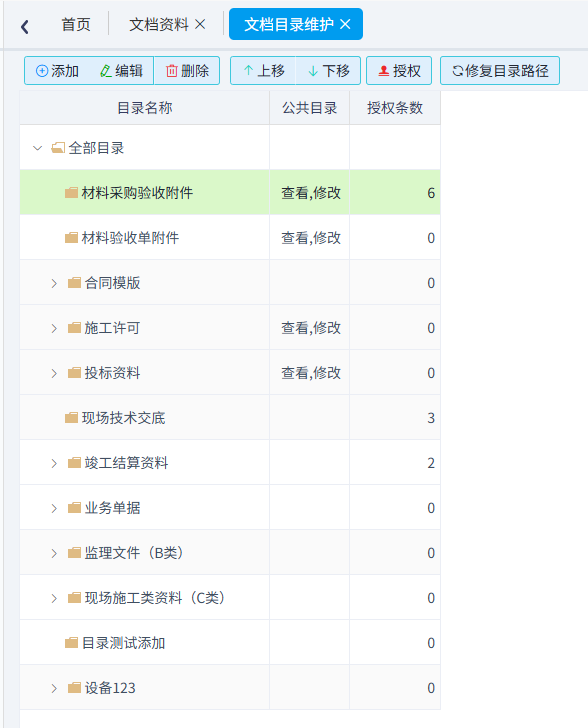Expand the 设备123 folder

click(54, 689)
